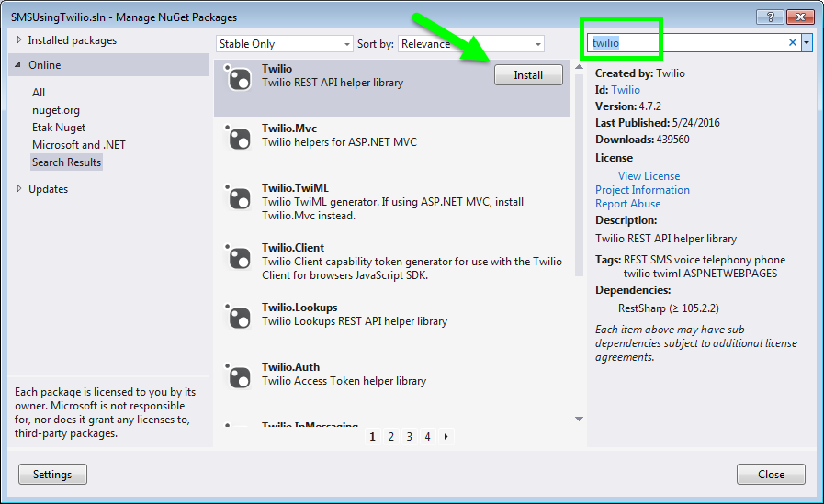824x504 pixels.
Task: Click the Installed packages label
Action: (x=73, y=40)
